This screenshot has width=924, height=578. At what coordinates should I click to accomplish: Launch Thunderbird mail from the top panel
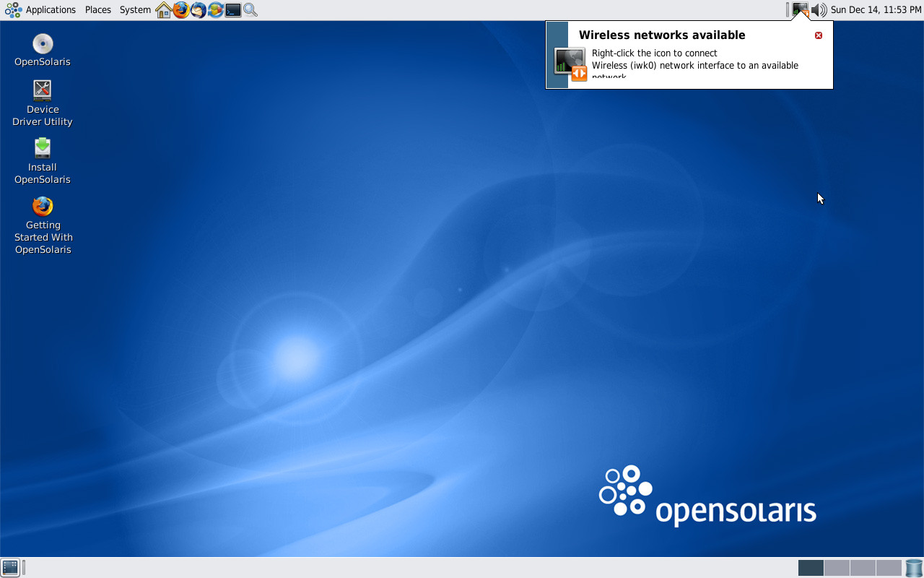coord(199,10)
